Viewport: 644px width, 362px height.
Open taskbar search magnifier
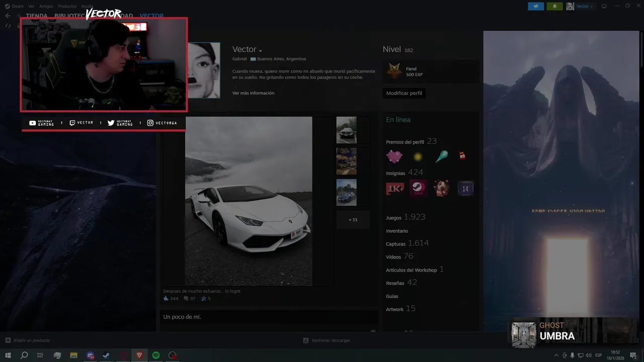pyautogui.click(x=24, y=355)
